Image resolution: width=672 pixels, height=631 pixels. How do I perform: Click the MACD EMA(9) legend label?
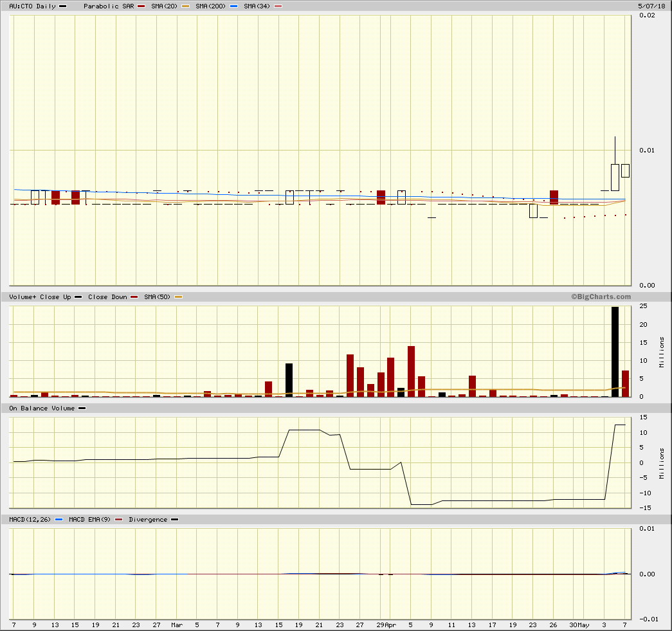click(89, 520)
